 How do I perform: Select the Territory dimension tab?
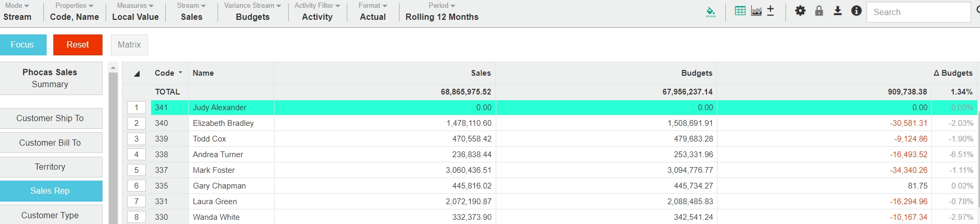click(x=50, y=167)
